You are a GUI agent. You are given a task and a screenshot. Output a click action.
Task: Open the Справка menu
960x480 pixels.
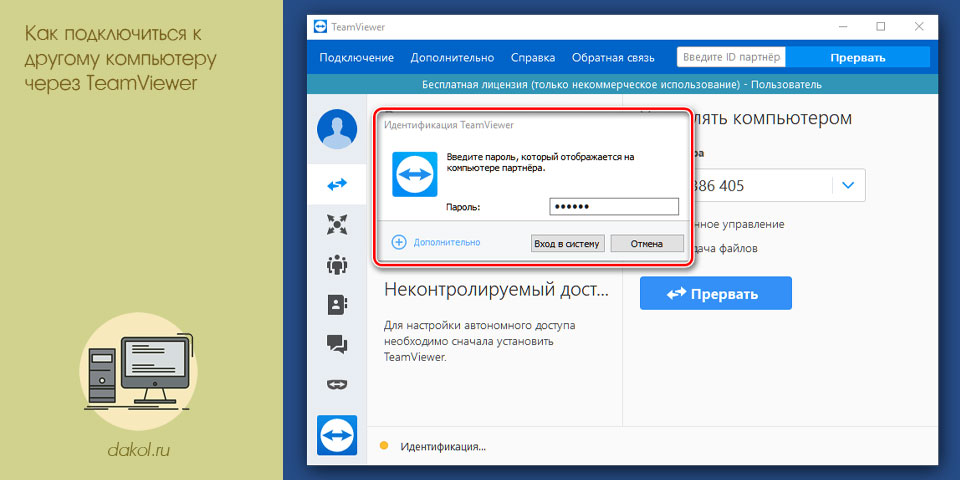[533, 58]
